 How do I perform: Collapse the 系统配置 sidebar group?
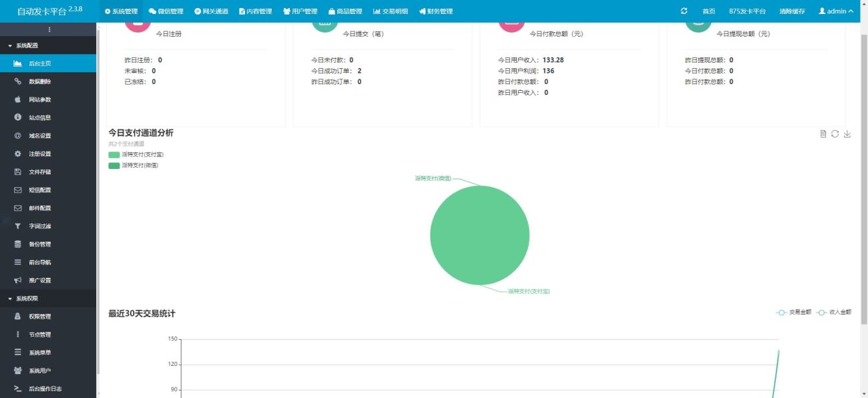pyautogui.click(x=27, y=45)
